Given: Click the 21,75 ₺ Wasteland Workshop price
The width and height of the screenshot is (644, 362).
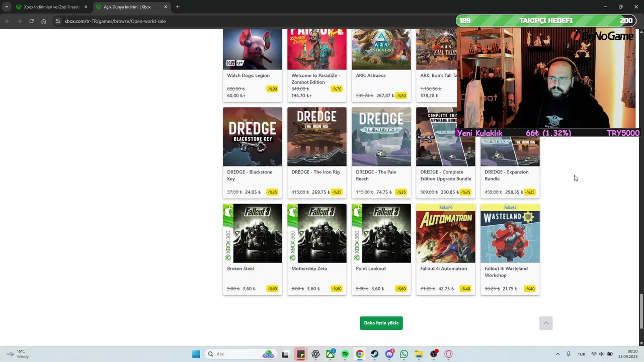Looking at the screenshot, I should 511,289.
